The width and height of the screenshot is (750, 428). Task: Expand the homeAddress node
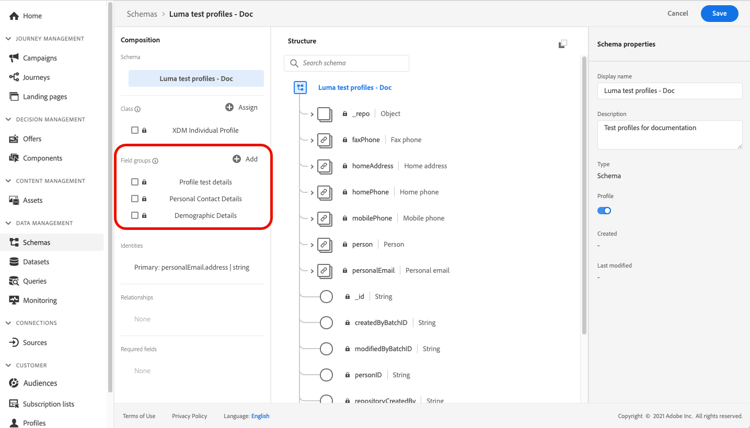[312, 166]
